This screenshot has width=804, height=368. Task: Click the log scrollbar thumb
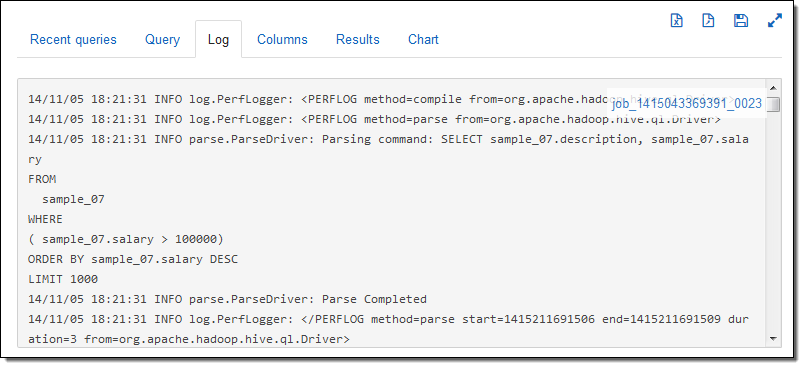pyautogui.click(x=773, y=105)
